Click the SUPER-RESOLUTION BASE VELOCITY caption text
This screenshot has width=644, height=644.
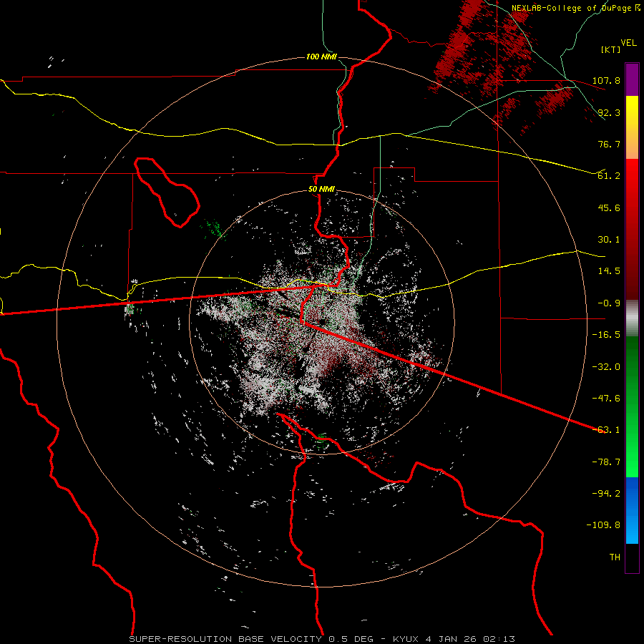[x=225, y=639]
